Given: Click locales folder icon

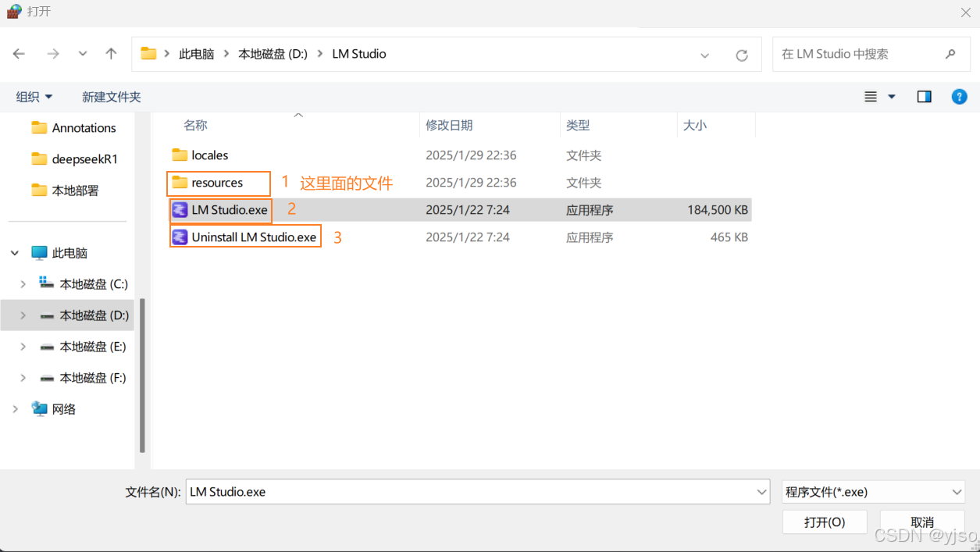Looking at the screenshot, I should [x=180, y=155].
